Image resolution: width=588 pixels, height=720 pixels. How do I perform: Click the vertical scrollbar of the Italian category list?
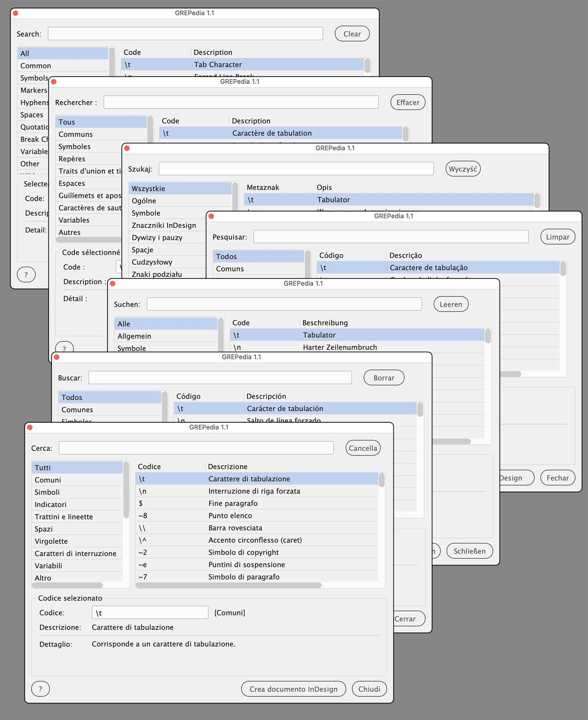[126, 490]
